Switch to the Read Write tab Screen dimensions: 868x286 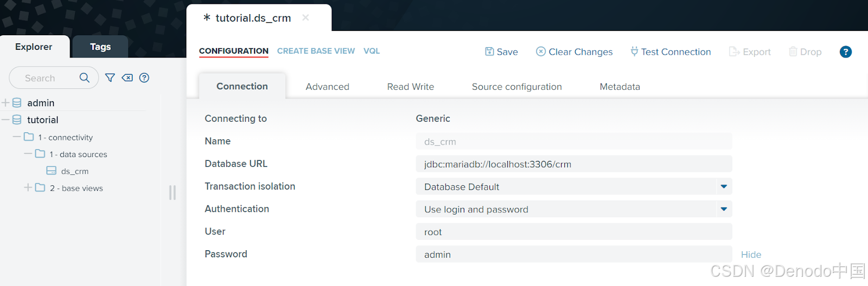411,87
